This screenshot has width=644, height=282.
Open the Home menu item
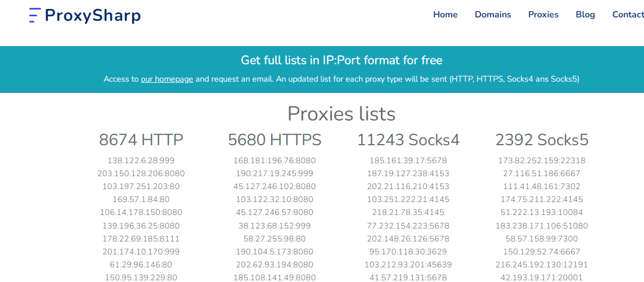(x=445, y=15)
